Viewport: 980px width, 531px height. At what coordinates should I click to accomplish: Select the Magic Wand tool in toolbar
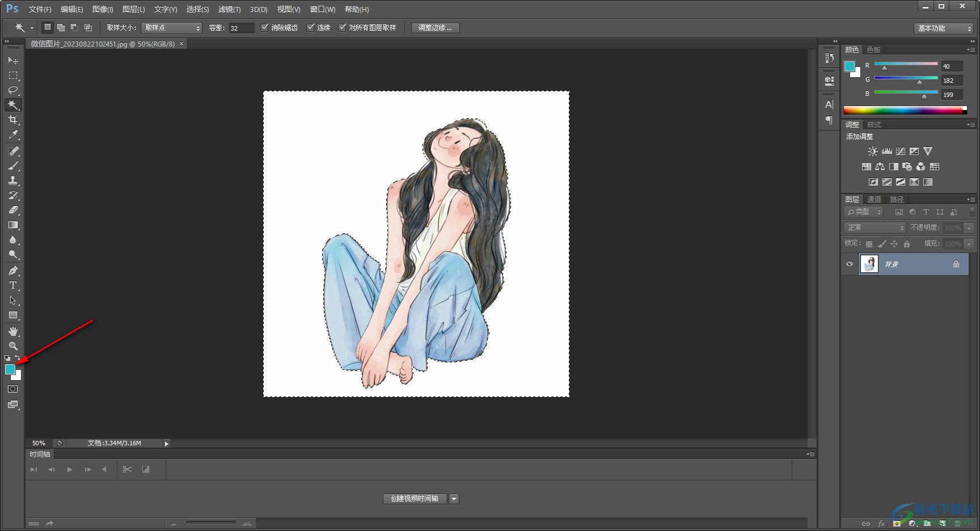(x=13, y=105)
